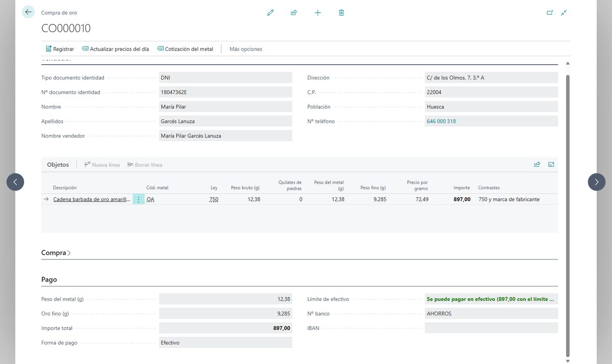Expand the Objetos section to full view
The width and height of the screenshot is (612, 364).
click(551, 165)
